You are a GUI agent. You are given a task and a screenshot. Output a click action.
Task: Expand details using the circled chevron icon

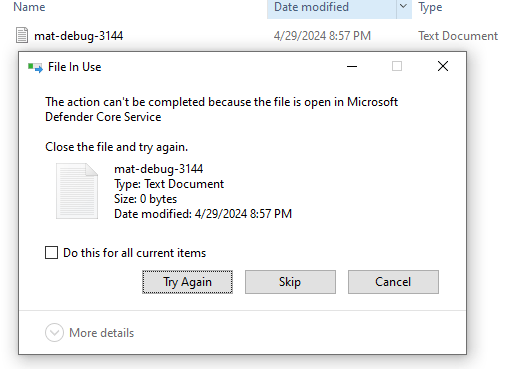(x=54, y=332)
